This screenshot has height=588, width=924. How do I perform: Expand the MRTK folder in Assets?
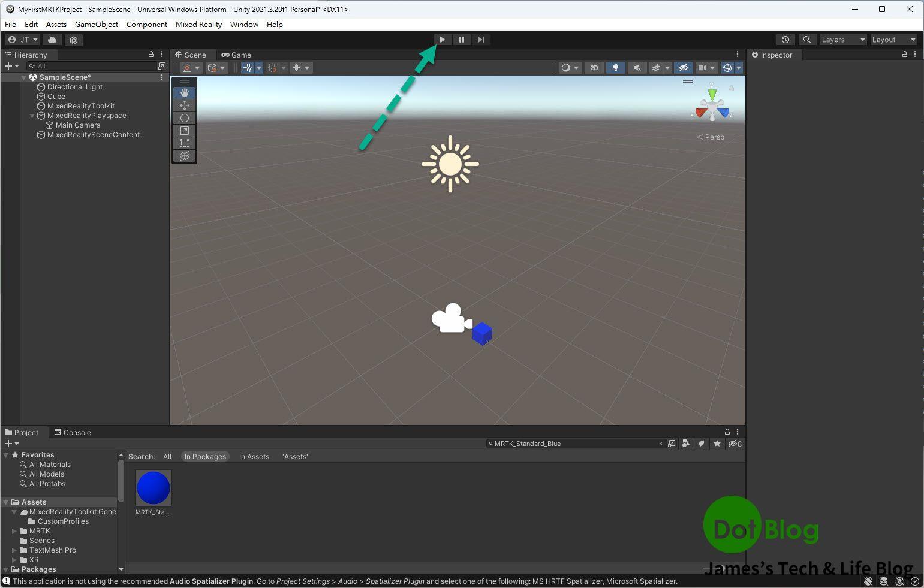point(14,531)
